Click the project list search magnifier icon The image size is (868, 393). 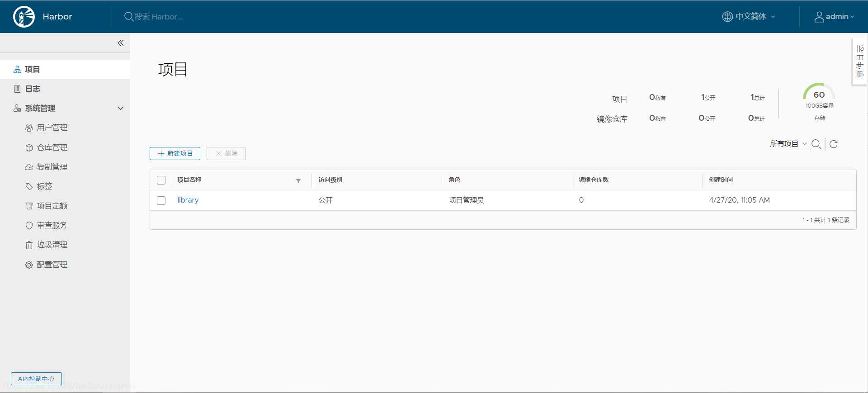[x=816, y=144]
